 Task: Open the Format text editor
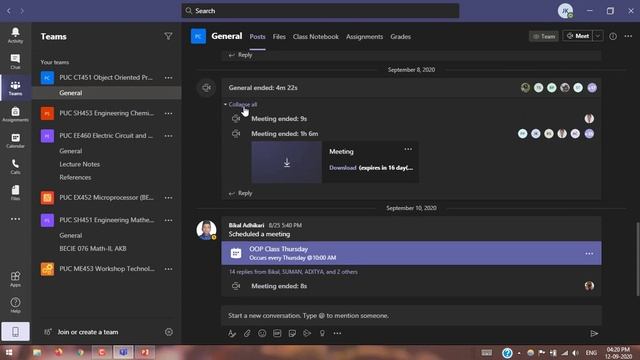point(232,333)
